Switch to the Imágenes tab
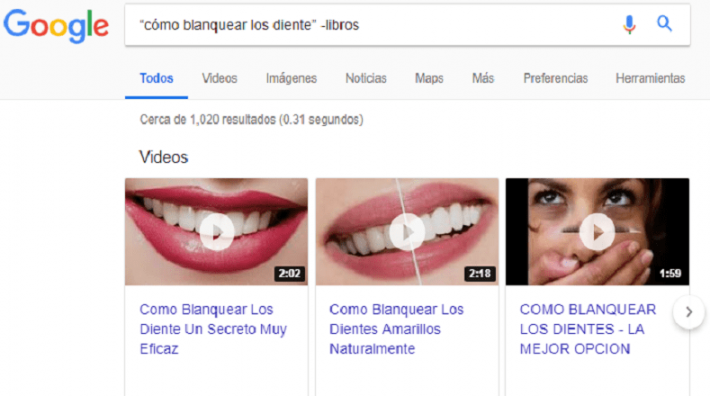Image resolution: width=710 pixels, height=396 pixels. (291, 78)
